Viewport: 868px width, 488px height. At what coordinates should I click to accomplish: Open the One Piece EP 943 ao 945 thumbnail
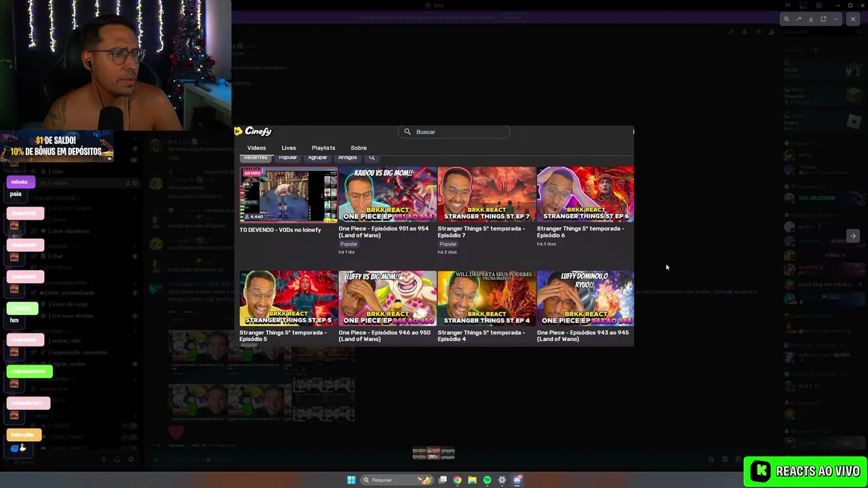(585, 298)
